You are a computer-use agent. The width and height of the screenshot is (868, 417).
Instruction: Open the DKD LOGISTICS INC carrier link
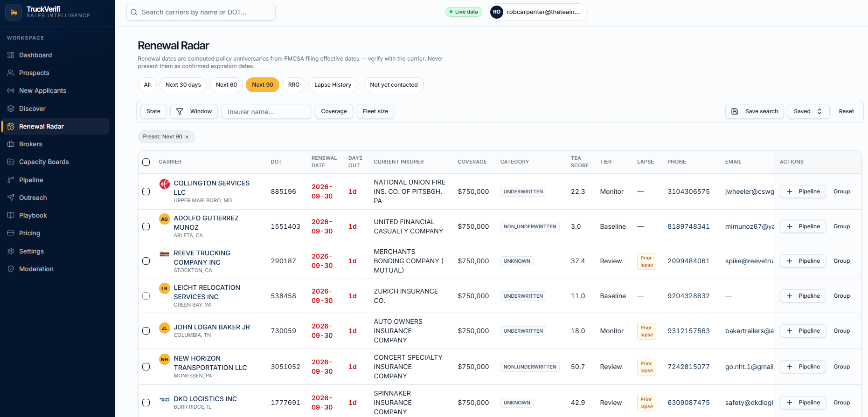205,399
